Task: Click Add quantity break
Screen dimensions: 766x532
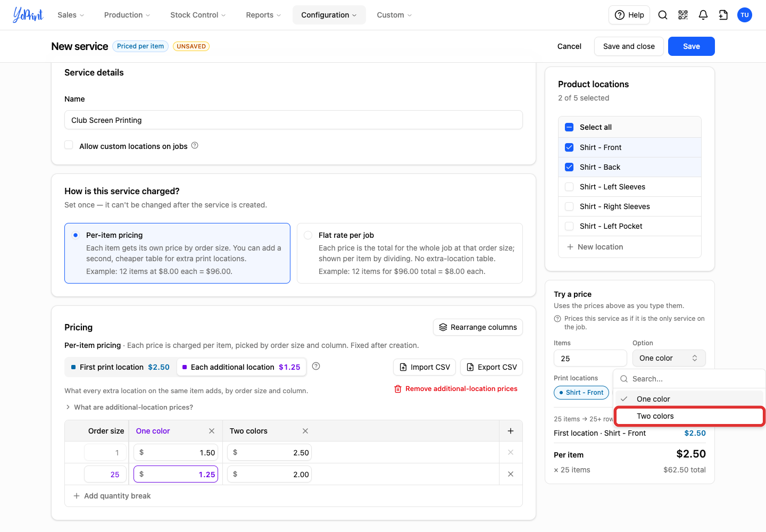Action: (112, 496)
